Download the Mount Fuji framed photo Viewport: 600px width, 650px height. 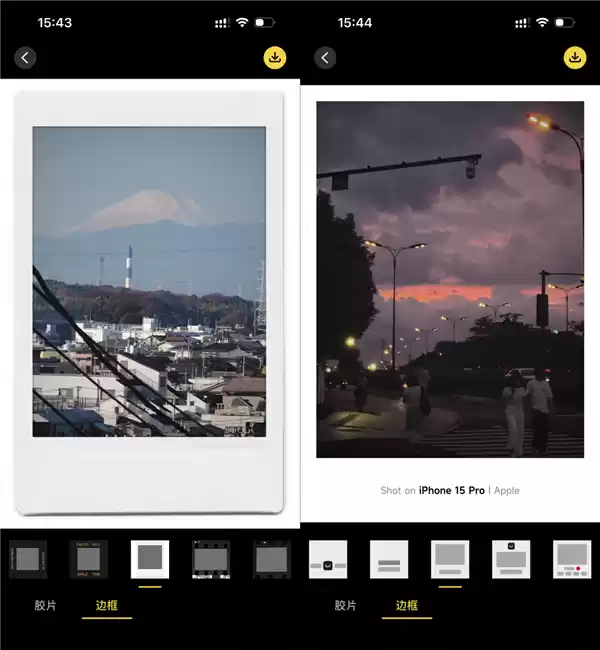point(275,58)
